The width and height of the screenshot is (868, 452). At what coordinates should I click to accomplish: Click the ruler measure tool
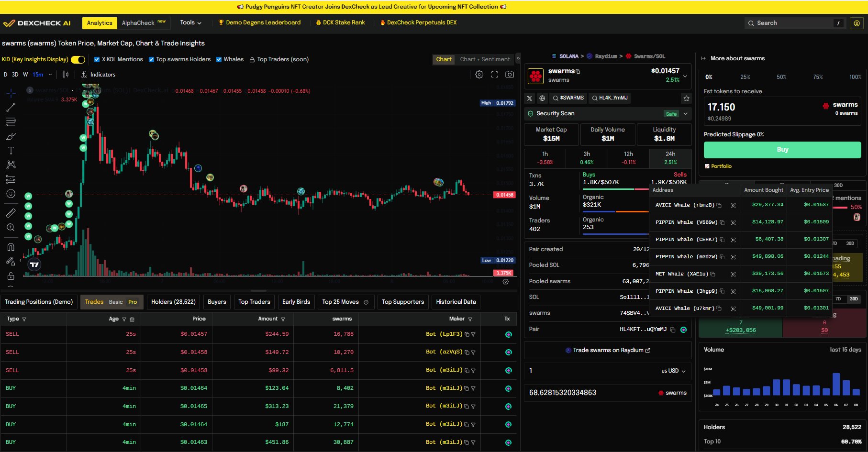[x=11, y=213]
